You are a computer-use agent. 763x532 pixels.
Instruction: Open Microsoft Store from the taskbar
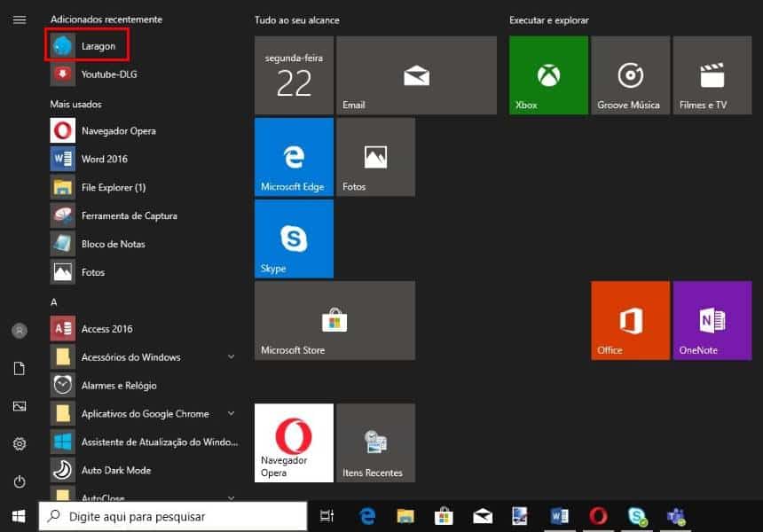[x=444, y=516]
